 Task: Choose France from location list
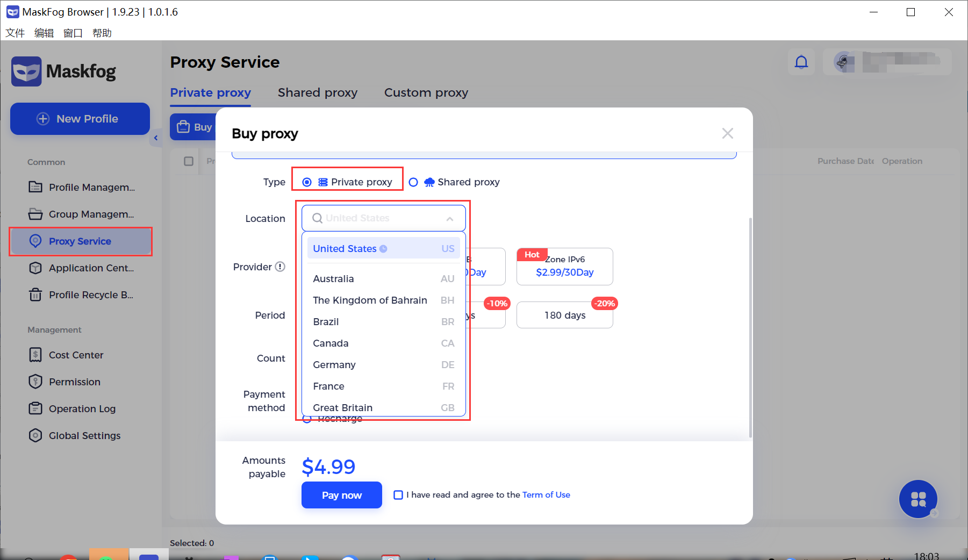pos(384,386)
